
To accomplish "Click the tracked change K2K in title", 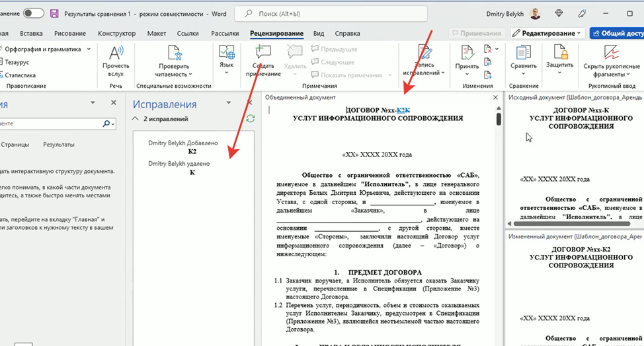I will coord(403,110).
